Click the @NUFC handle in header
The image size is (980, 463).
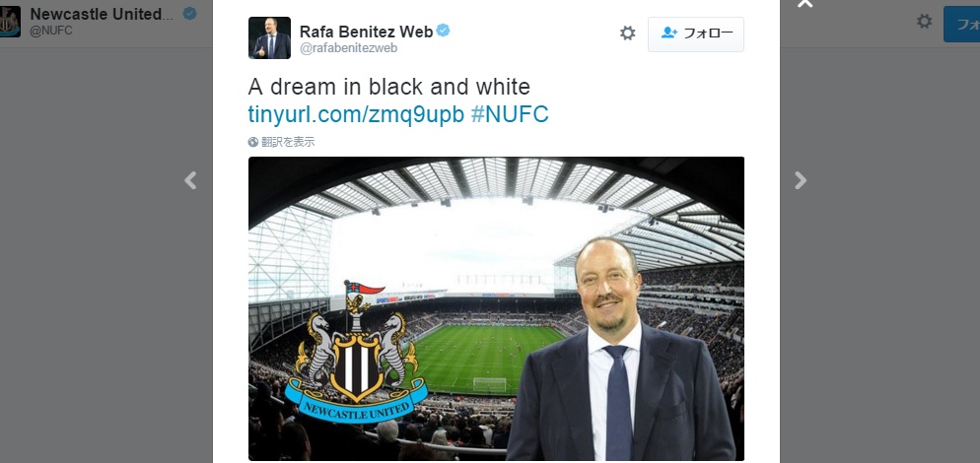point(51,31)
